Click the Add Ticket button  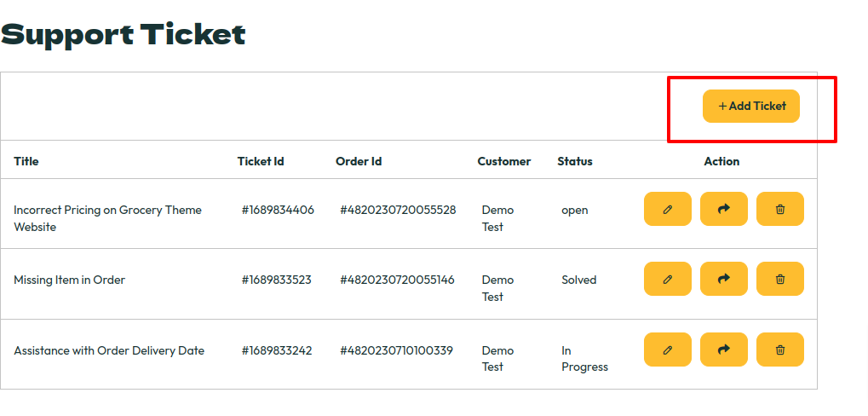[751, 106]
